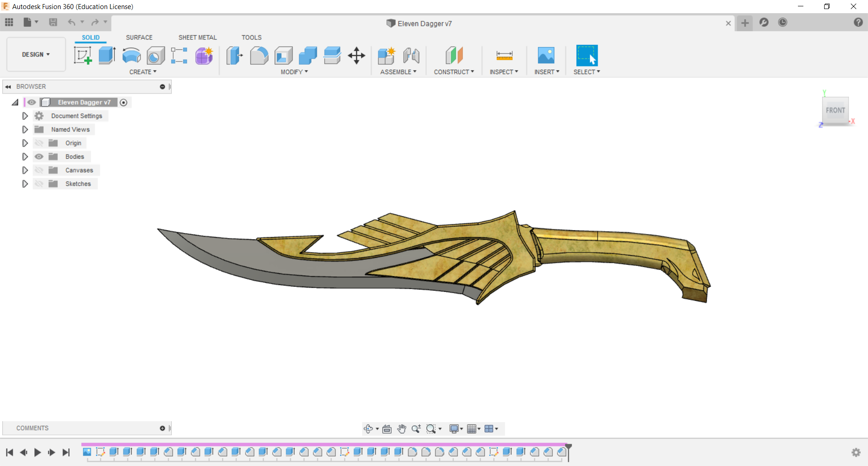Viewport: 868px width, 466px height.
Task: Open the INSPECT dropdown menu
Action: click(504, 72)
